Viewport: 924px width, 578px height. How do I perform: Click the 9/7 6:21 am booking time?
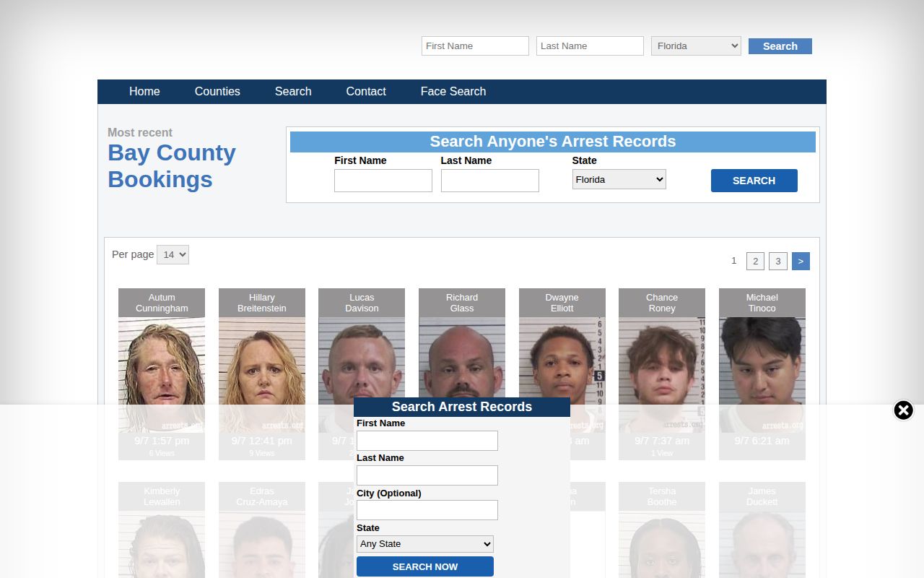point(762,441)
